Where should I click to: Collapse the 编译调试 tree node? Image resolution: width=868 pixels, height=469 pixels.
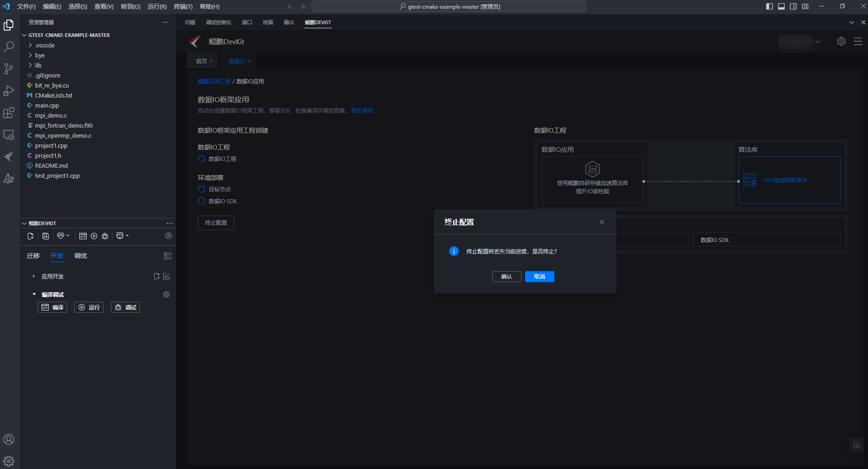coord(34,294)
